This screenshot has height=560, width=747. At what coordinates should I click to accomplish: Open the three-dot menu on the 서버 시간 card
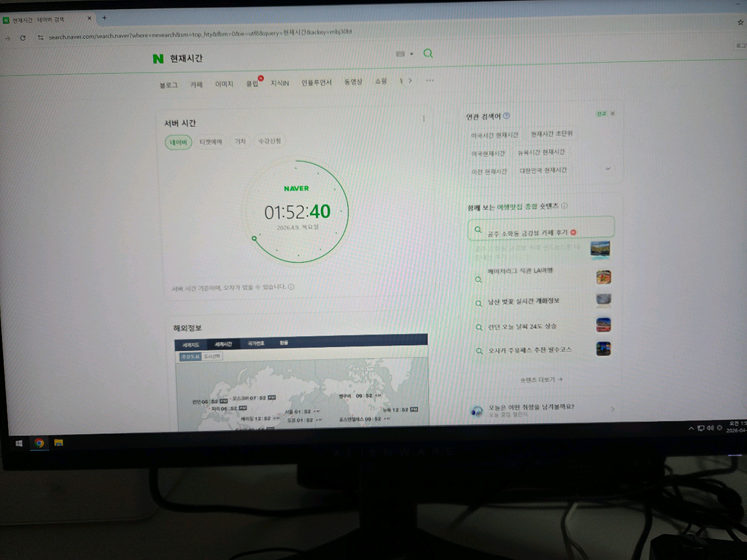click(x=424, y=118)
